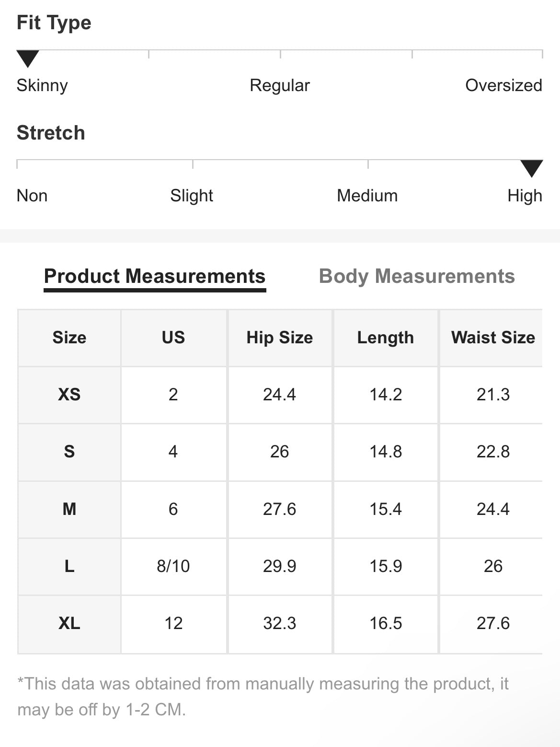This screenshot has height=747, width=560.
Task: Click the Regular fit label
Action: point(280,85)
